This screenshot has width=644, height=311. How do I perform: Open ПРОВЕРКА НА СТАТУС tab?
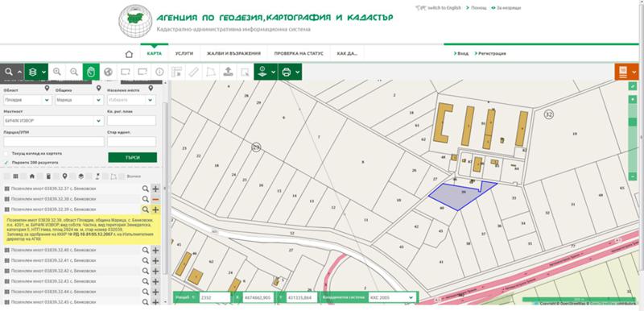coord(299,53)
